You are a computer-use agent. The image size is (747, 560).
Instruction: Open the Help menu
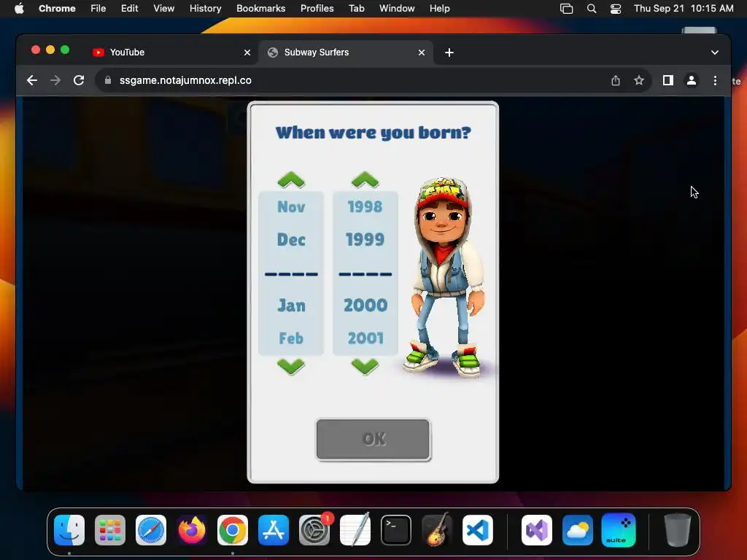point(439,9)
